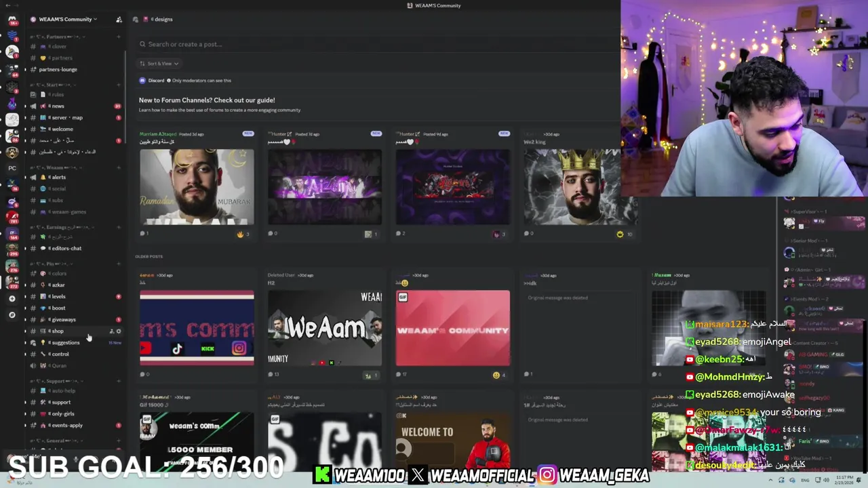
Task: Open the Sort & View dropdown
Action: pyautogui.click(x=159, y=63)
